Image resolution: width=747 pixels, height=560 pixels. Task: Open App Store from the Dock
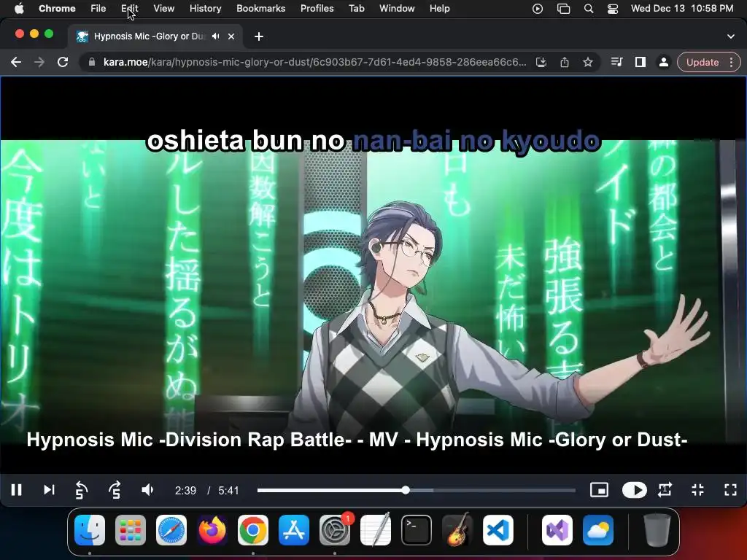pos(294,530)
